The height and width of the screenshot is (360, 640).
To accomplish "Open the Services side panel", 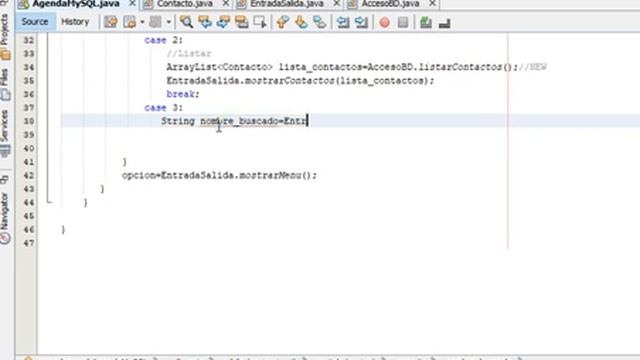I will click(4, 126).
